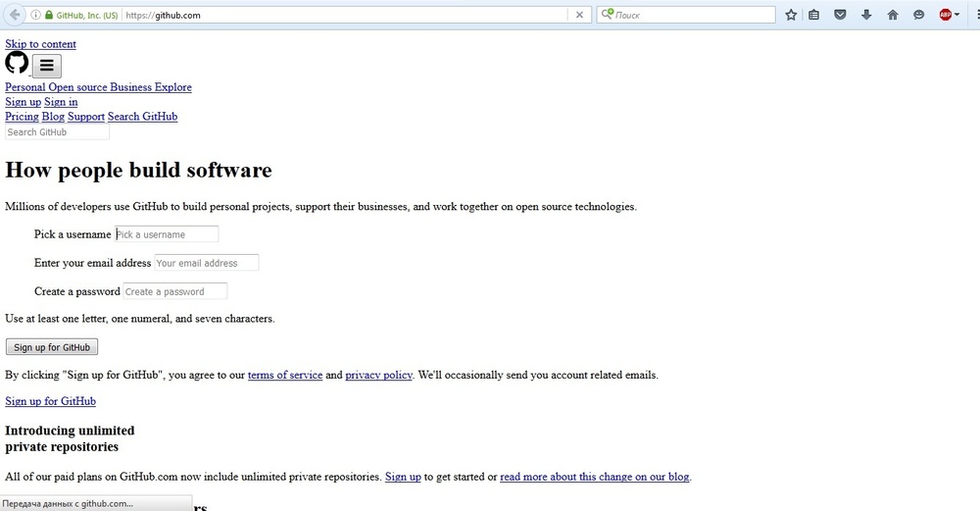Screen dimensions: 980x511
Task: Click the Search GitHub link
Action: click(142, 117)
